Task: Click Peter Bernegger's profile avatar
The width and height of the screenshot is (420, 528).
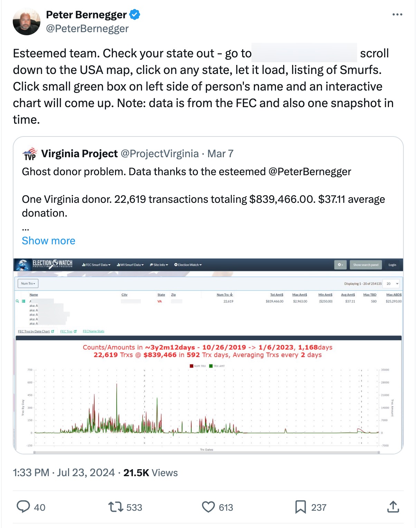Action: click(27, 22)
